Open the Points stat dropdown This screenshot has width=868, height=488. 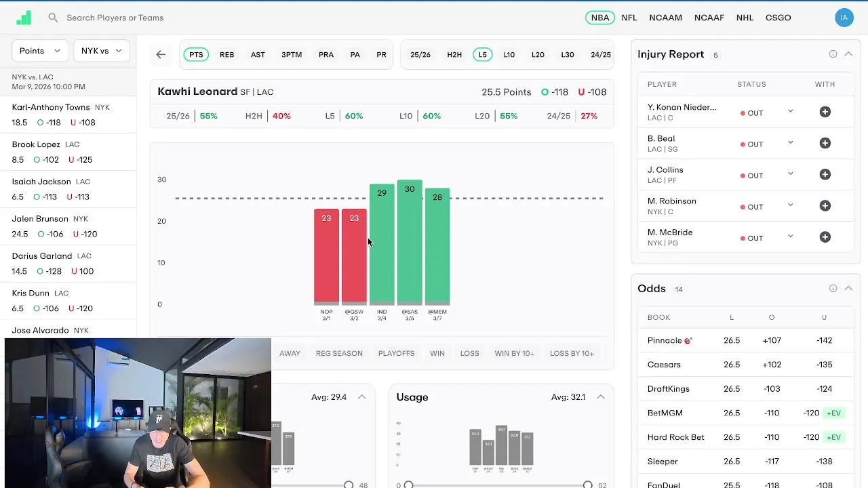[x=40, y=51]
